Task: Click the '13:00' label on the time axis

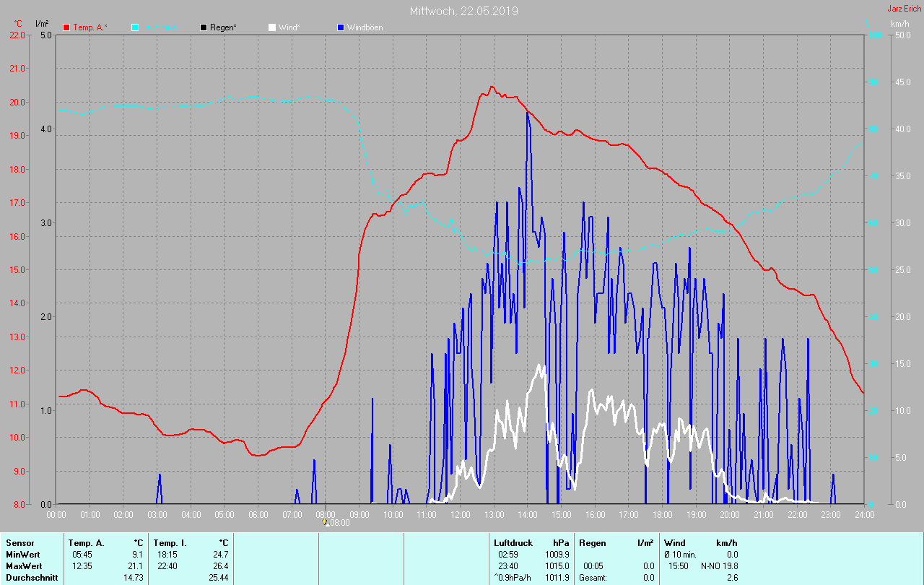Action: click(x=494, y=514)
